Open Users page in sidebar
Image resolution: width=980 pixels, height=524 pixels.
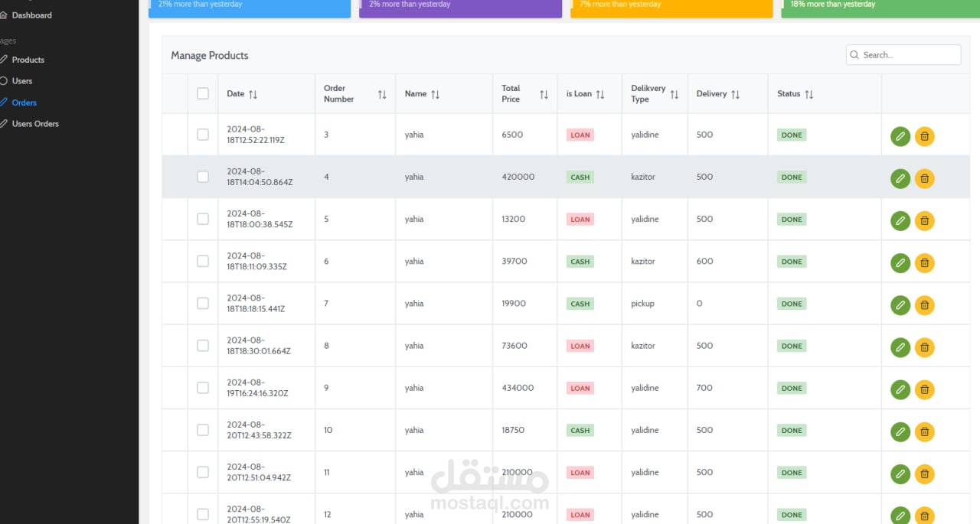(x=21, y=81)
